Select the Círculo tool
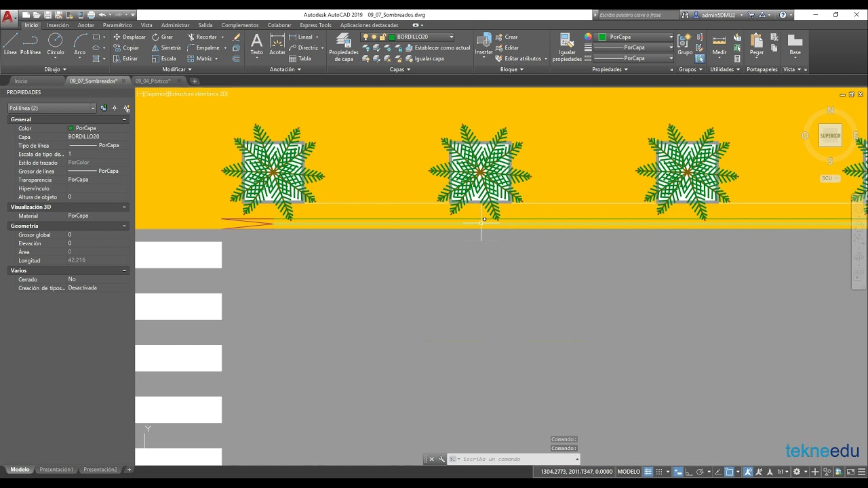Screen dimensions: 868x488 56,45
